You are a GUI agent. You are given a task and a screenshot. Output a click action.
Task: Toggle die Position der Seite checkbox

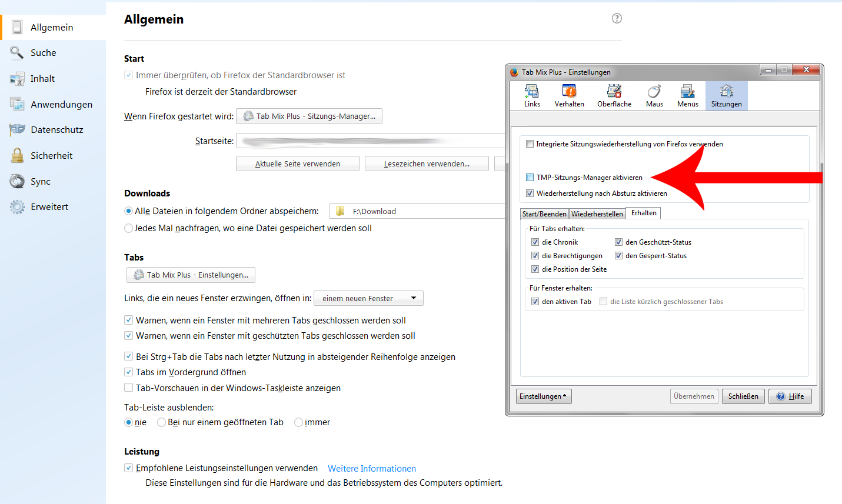[535, 269]
